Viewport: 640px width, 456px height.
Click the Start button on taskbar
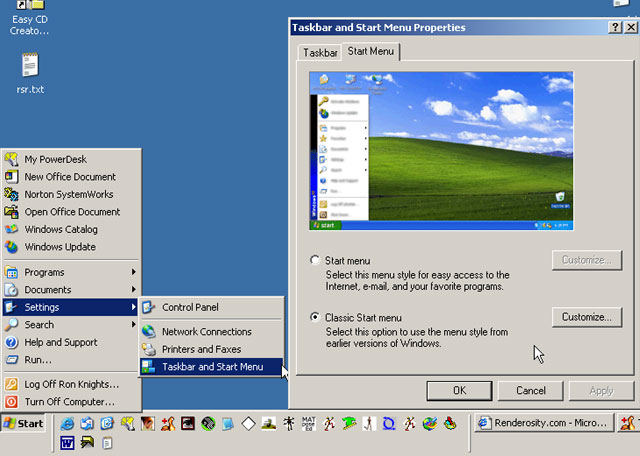(x=23, y=424)
